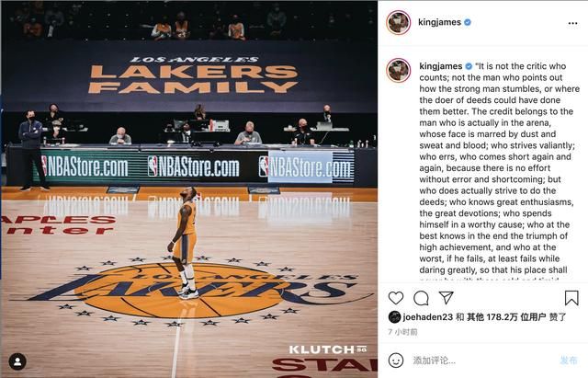Open the three-dot more options menu
588x378 pixels.
(x=572, y=23)
